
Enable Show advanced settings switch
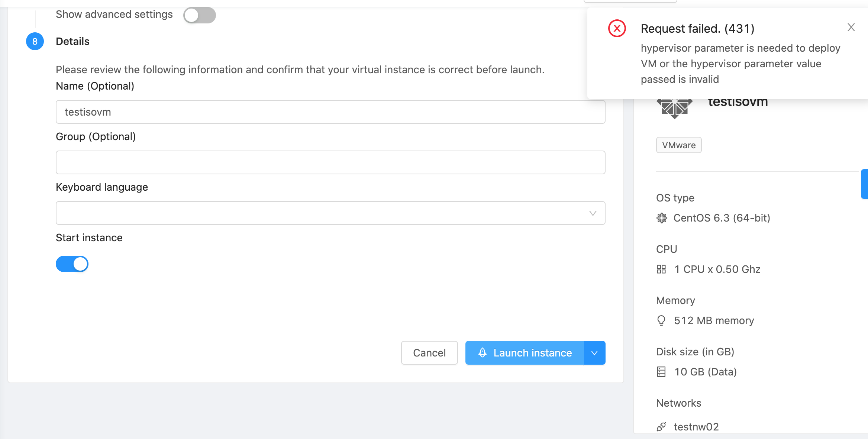tap(200, 15)
